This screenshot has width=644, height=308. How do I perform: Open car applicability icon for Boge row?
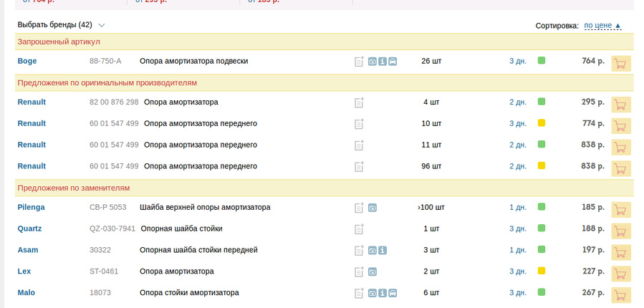[393, 62]
